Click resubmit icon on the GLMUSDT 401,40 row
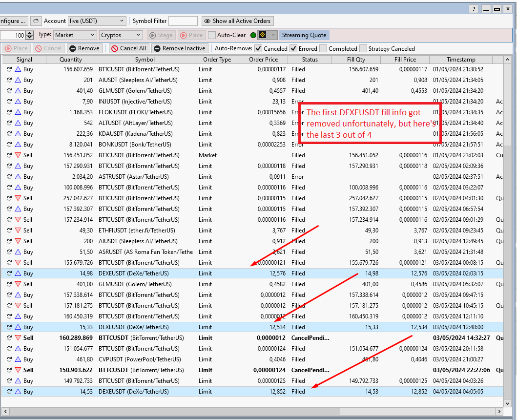 point(9,91)
